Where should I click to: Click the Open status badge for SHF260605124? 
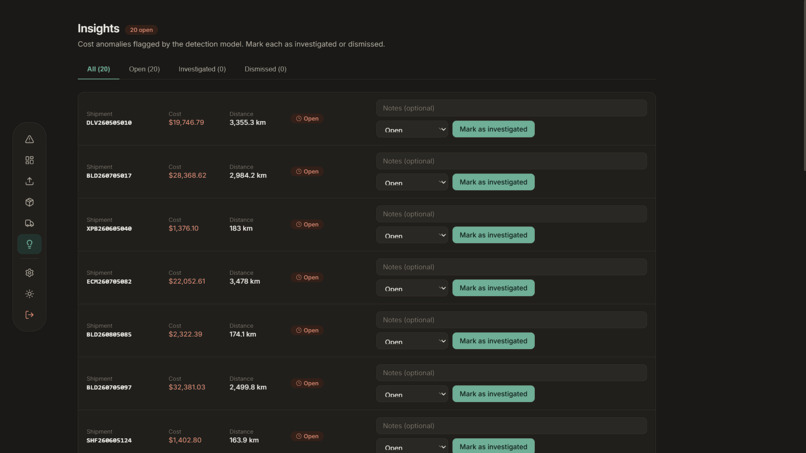(307, 437)
